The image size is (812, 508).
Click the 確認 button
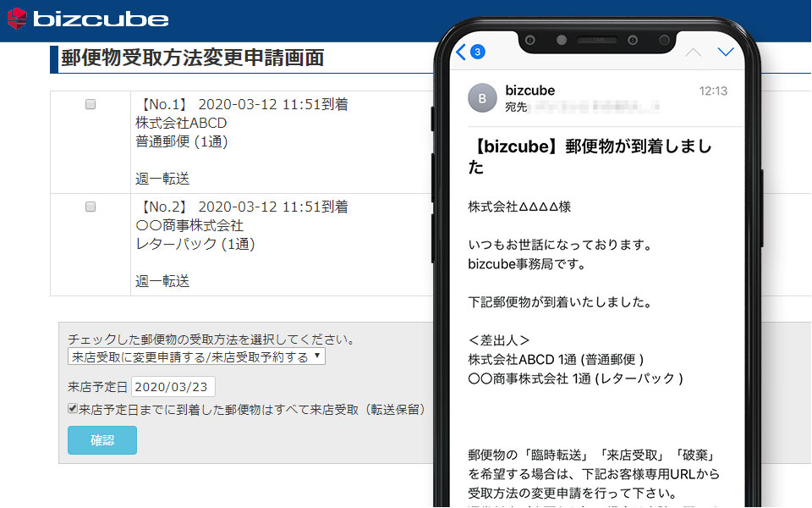pyautogui.click(x=102, y=440)
